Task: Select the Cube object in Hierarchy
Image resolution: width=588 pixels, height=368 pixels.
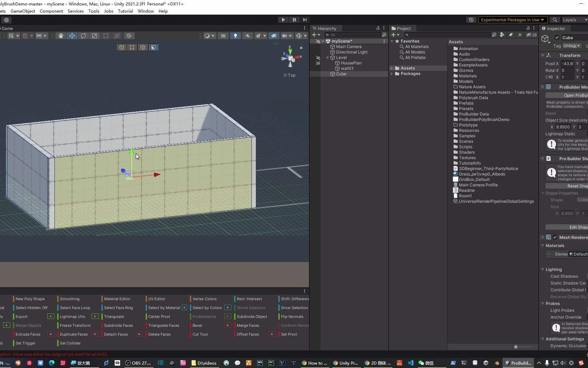Action: pyautogui.click(x=341, y=74)
